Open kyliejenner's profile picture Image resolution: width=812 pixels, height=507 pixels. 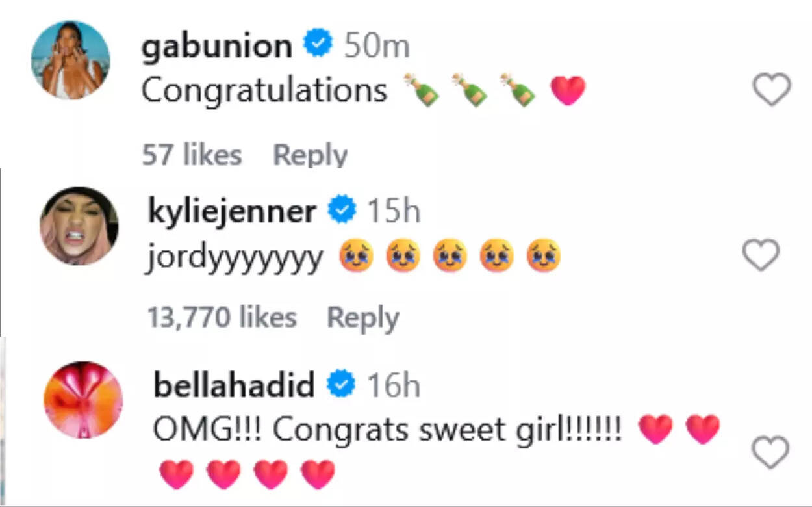click(x=78, y=226)
